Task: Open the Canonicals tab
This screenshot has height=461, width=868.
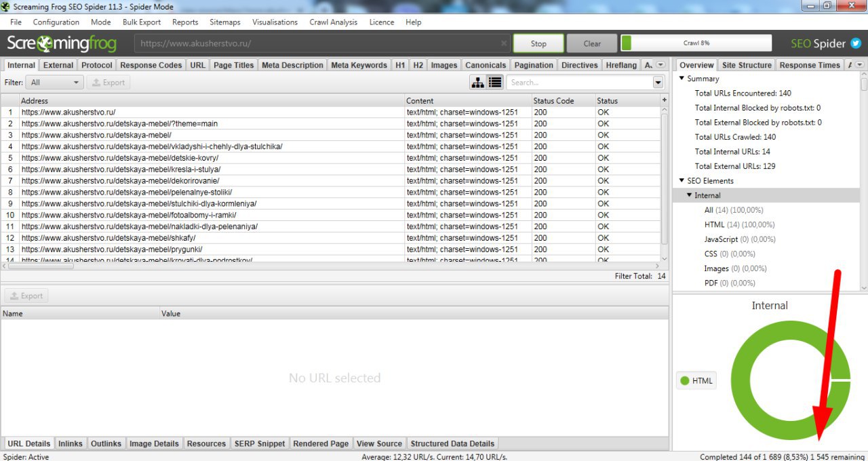Action: point(486,65)
